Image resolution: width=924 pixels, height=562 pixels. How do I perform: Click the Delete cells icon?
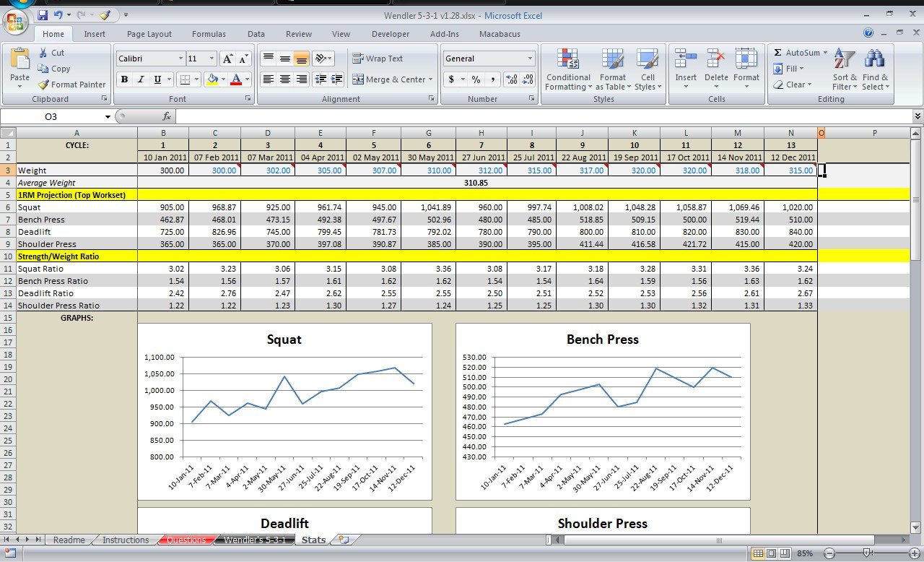(x=716, y=60)
